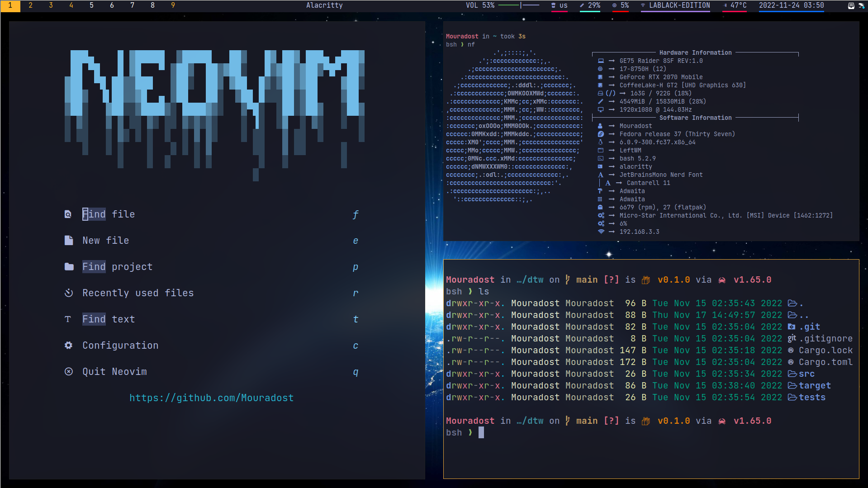Click the CPU icon beside 5% in top bar
This screenshot has width=868, height=488.
point(614,5)
